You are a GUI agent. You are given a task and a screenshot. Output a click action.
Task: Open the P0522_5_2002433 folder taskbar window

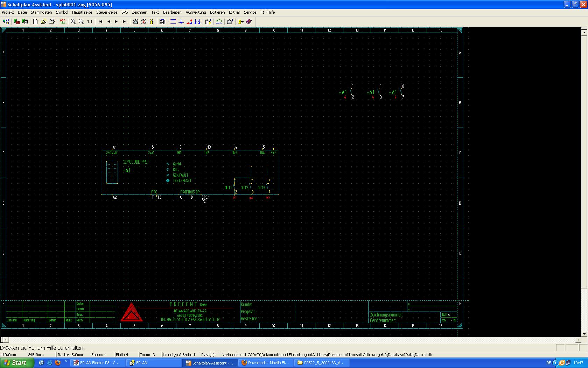(321, 363)
